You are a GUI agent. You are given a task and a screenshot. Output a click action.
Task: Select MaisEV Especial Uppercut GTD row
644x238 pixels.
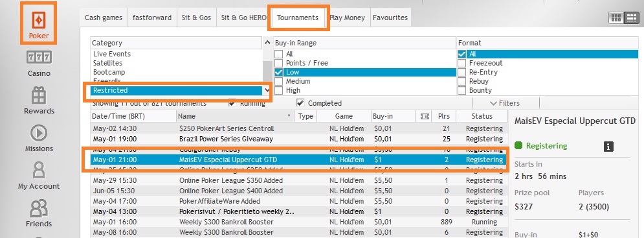pos(299,160)
